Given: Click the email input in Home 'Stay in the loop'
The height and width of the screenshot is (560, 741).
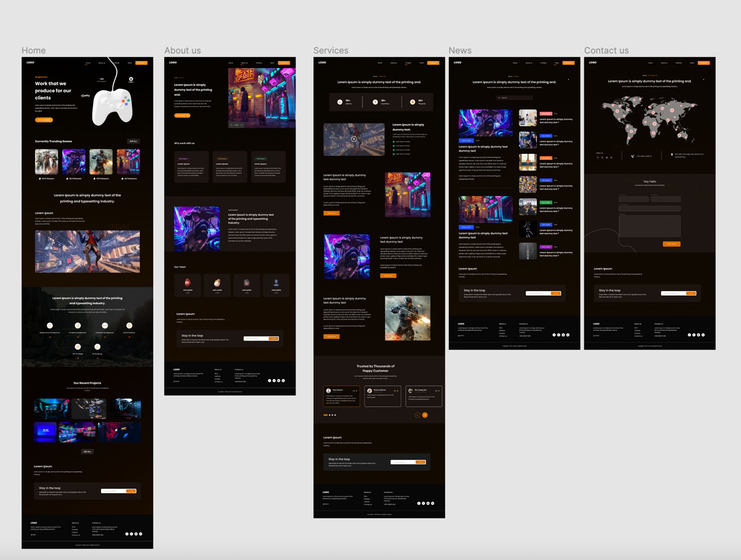Looking at the screenshot, I should (113, 491).
